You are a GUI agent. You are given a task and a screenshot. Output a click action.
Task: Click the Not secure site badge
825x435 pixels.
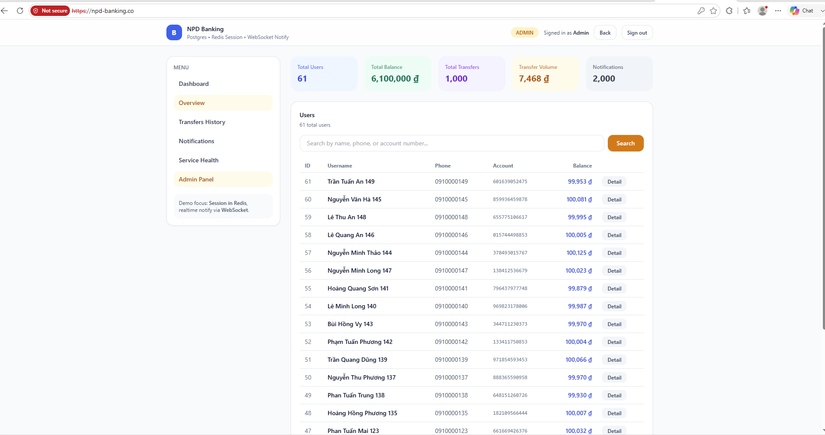pos(50,11)
